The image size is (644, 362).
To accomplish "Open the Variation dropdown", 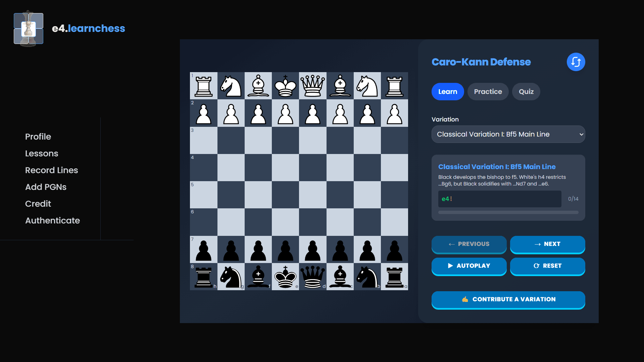I will pyautogui.click(x=508, y=134).
